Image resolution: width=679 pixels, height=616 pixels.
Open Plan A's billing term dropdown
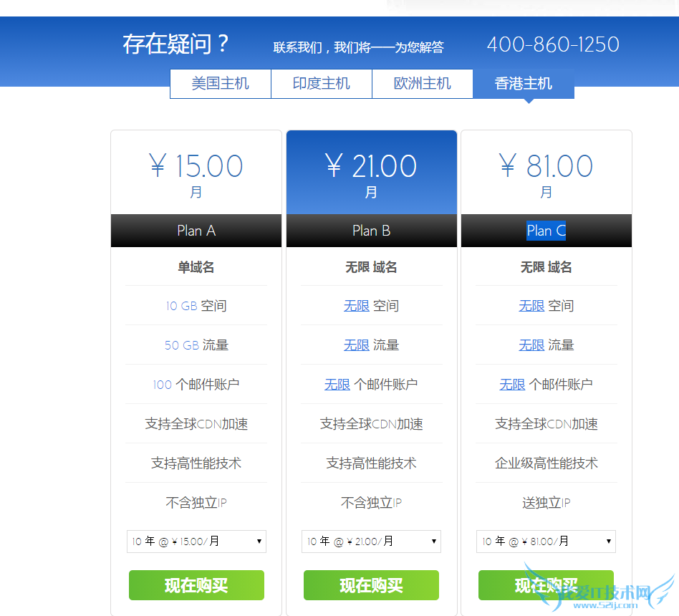coord(196,542)
